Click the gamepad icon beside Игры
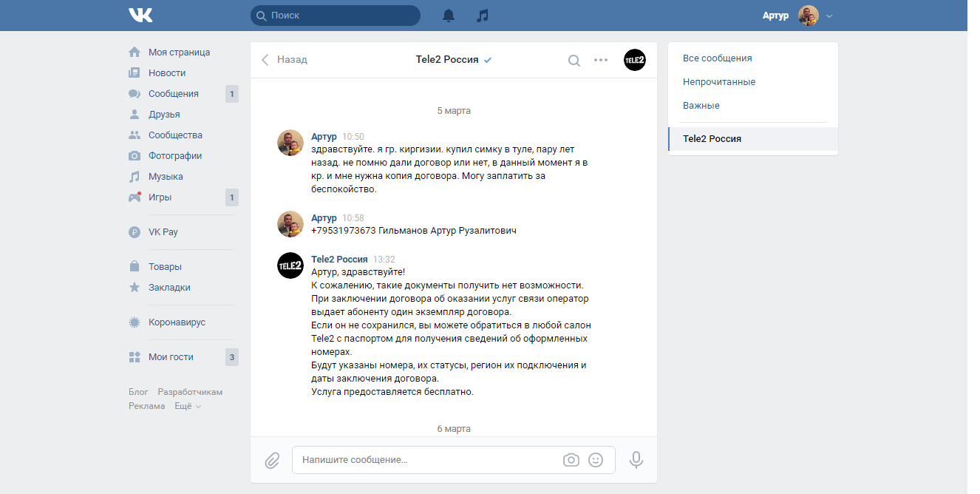This screenshot has width=980, height=494. (135, 197)
